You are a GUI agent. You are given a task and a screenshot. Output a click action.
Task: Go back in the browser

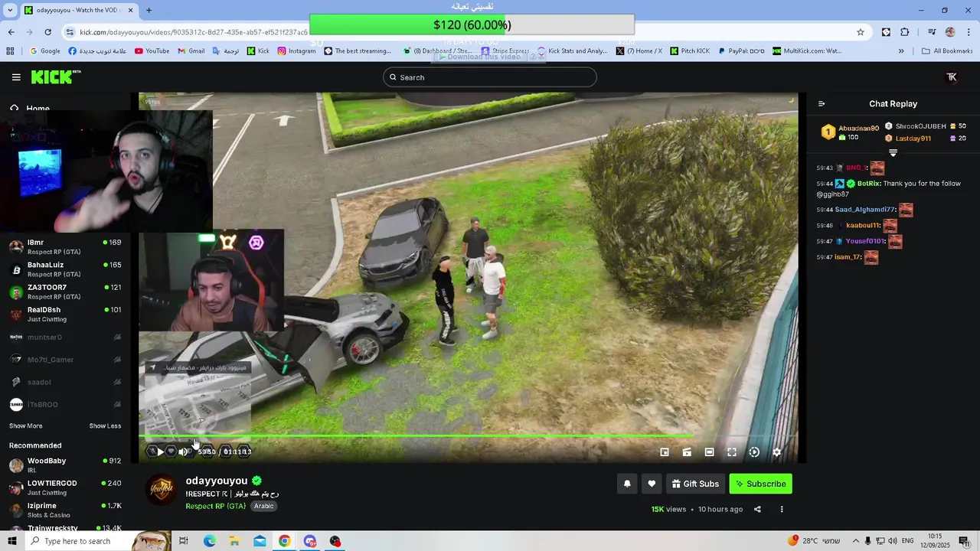(x=11, y=32)
